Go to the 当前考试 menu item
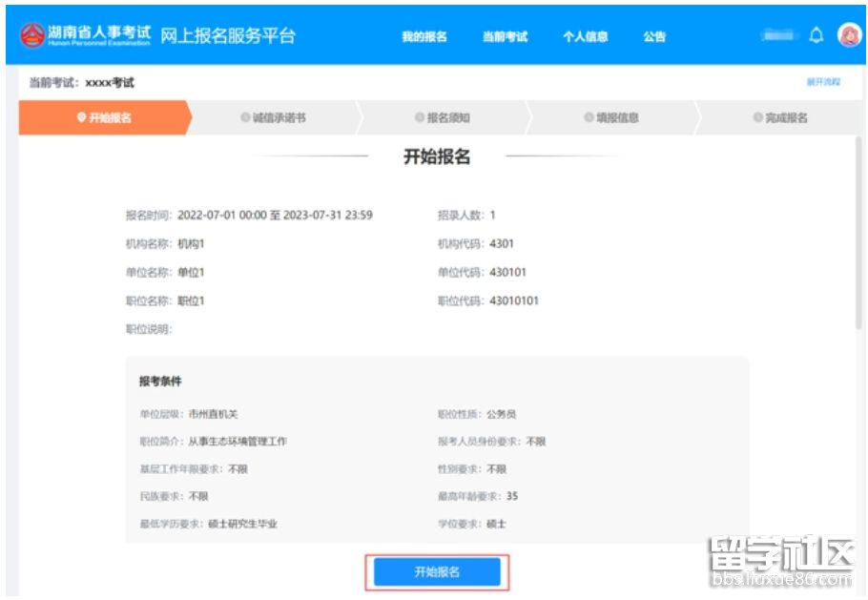 click(x=505, y=37)
